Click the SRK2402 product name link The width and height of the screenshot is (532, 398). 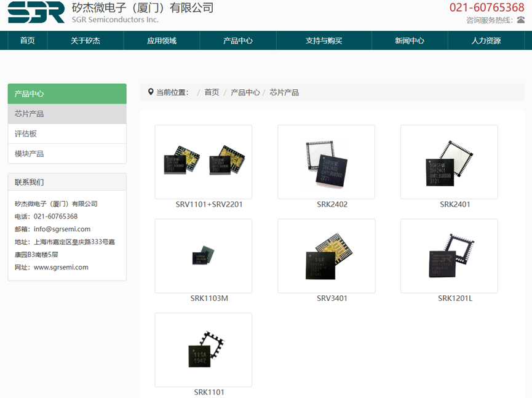(332, 204)
